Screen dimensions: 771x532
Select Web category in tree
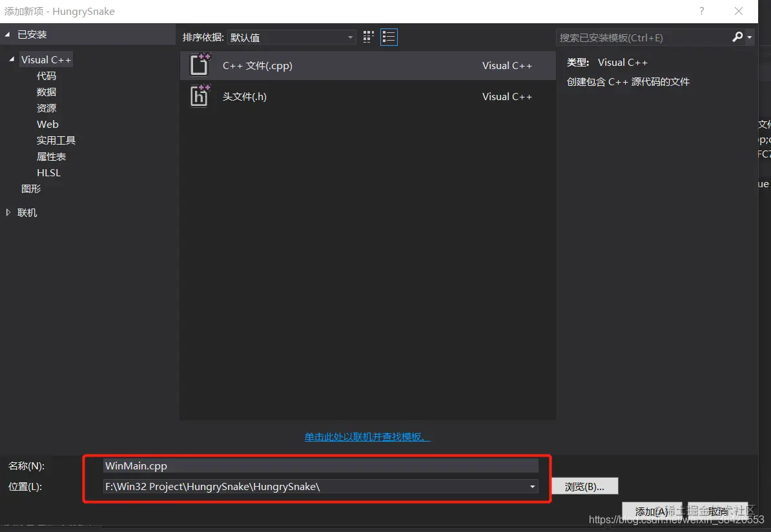(48, 125)
